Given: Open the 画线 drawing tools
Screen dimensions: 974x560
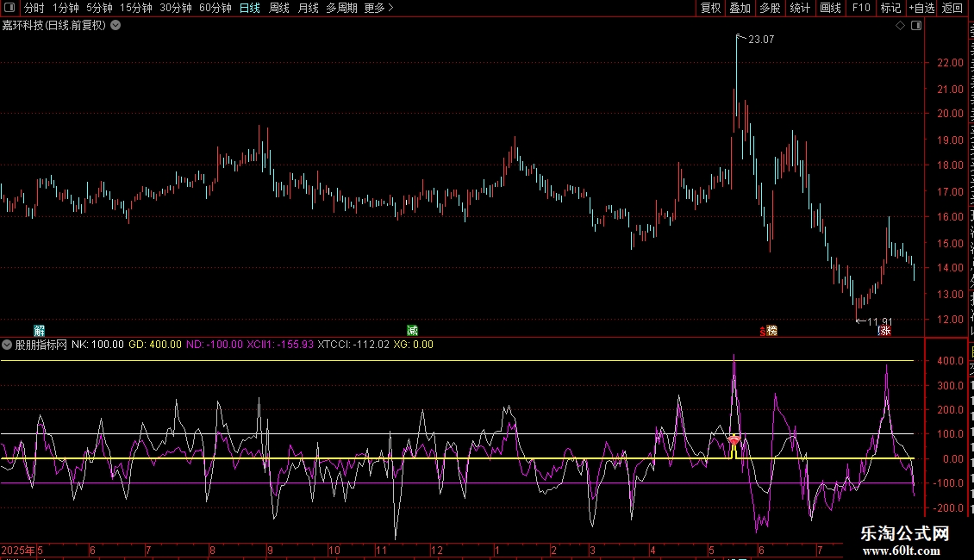Looking at the screenshot, I should pos(830,8).
